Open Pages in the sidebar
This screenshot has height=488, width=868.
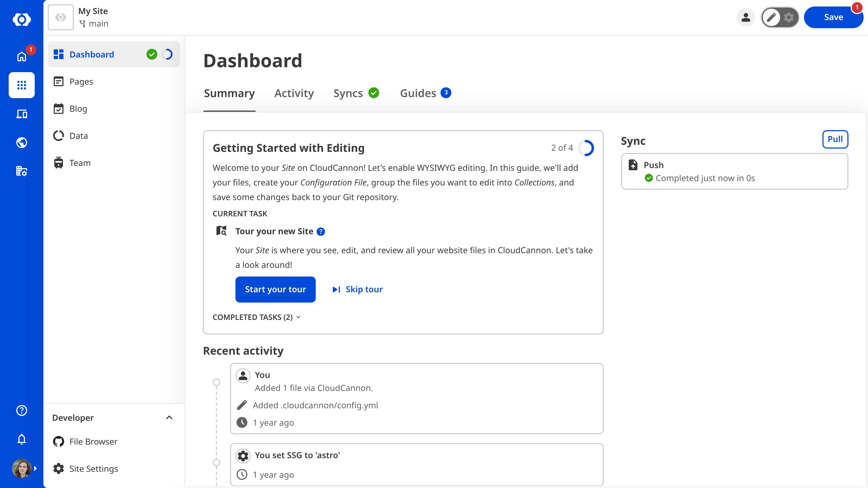(114, 82)
